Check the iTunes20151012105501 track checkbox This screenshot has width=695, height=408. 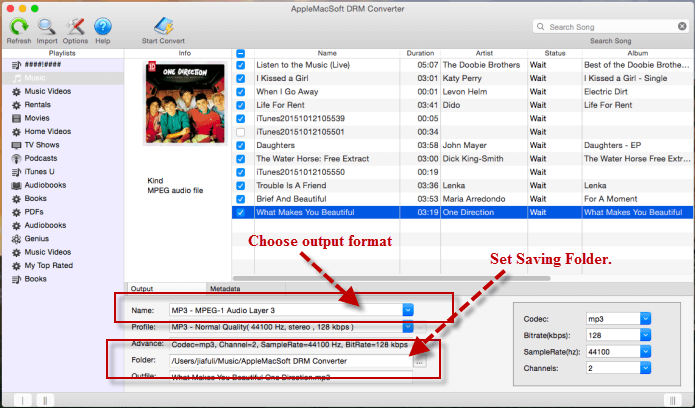[240, 132]
